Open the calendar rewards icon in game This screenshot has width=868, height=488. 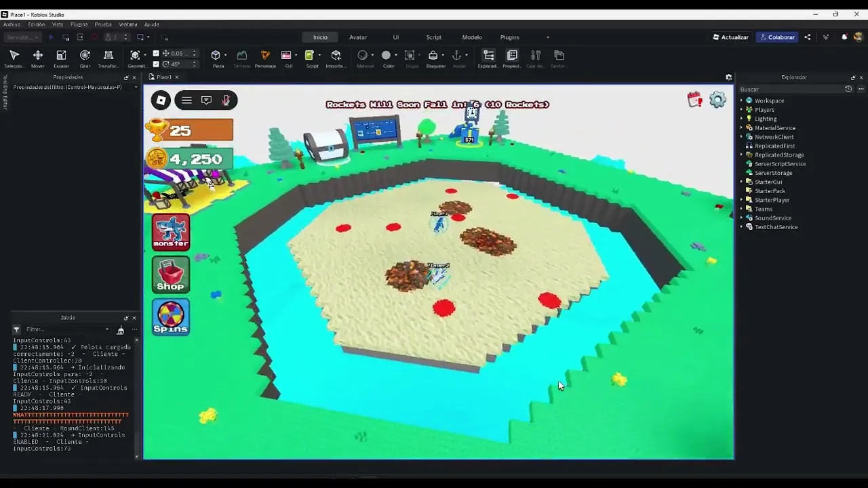point(695,100)
